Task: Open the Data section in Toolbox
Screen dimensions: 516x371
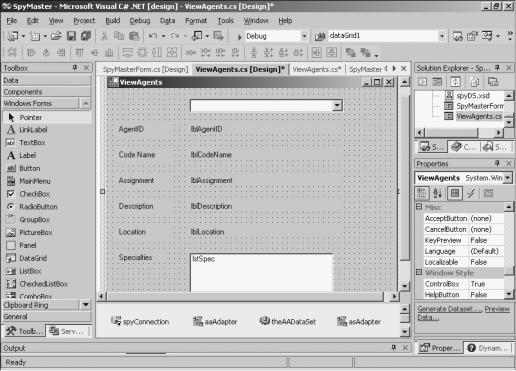Action: coord(47,80)
